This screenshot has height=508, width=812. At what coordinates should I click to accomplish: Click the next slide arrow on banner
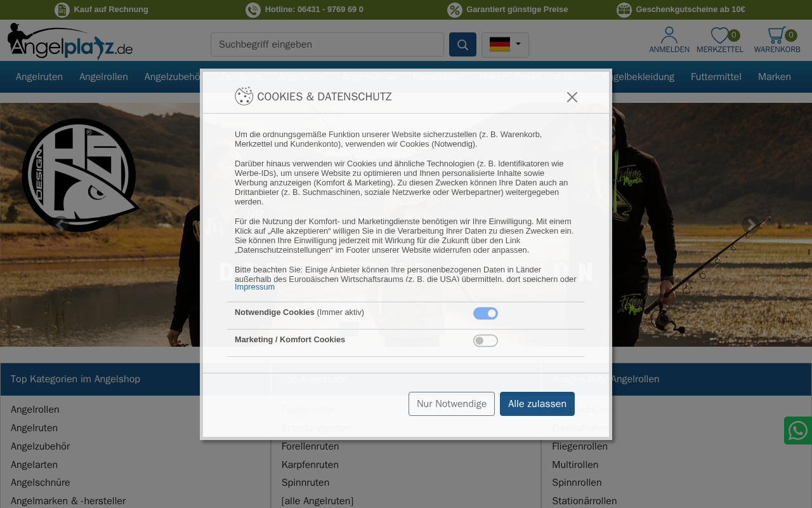pyautogui.click(x=751, y=224)
